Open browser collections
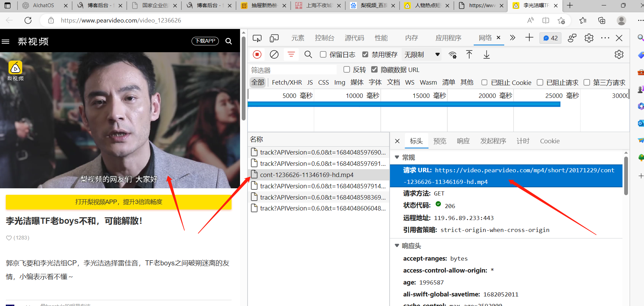 [x=602, y=20]
